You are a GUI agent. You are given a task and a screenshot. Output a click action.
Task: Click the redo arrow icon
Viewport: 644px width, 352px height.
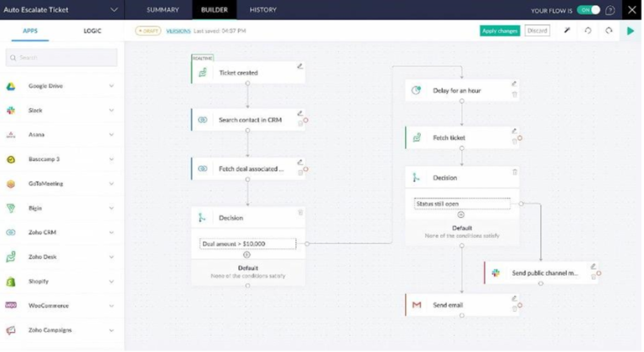[609, 30]
